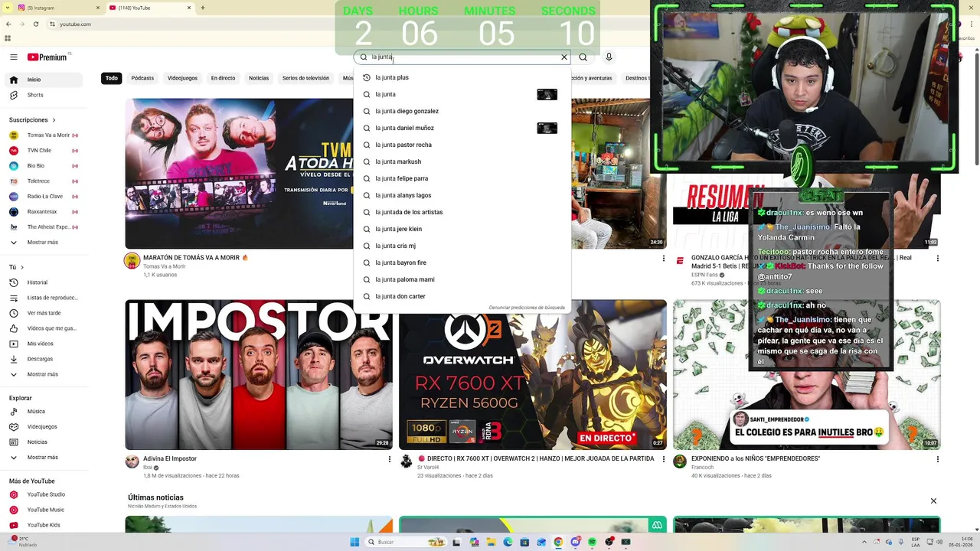Open the Overwatch RX 7600 XT thumbnail
The image size is (980, 551).
tap(533, 375)
